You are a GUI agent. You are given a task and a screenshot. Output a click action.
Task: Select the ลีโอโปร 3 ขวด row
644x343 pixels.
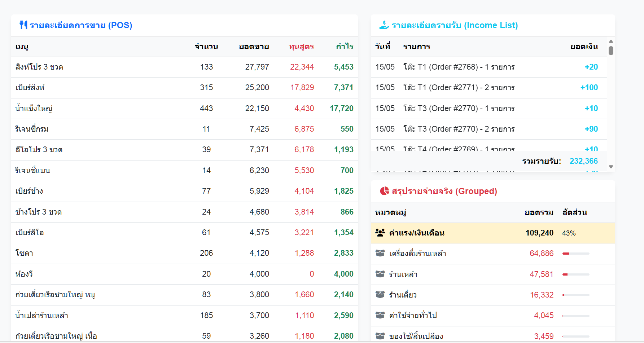(184, 150)
